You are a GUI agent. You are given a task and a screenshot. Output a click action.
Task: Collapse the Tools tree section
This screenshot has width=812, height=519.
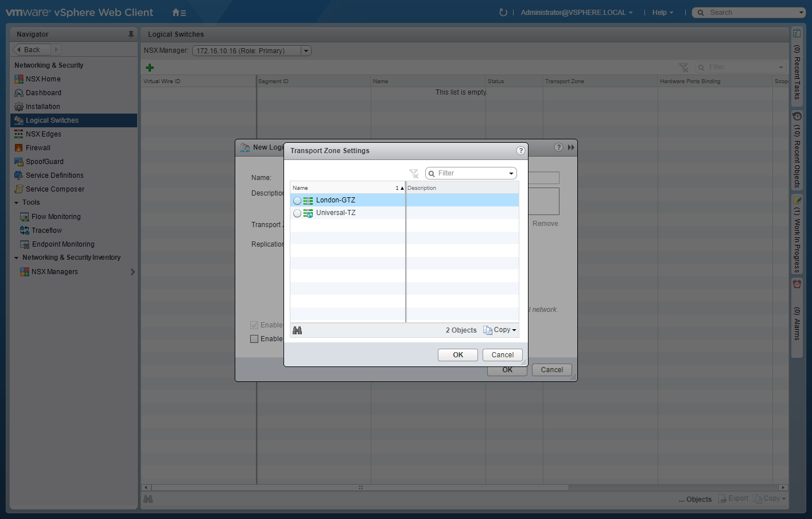click(x=17, y=203)
